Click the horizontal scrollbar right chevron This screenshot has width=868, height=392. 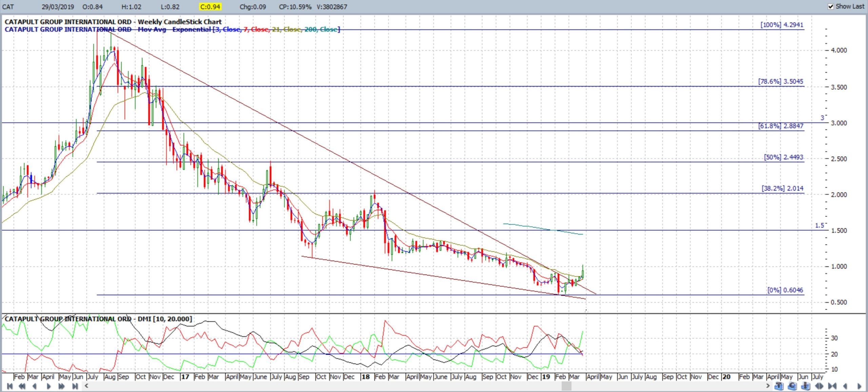[x=768, y=386]
